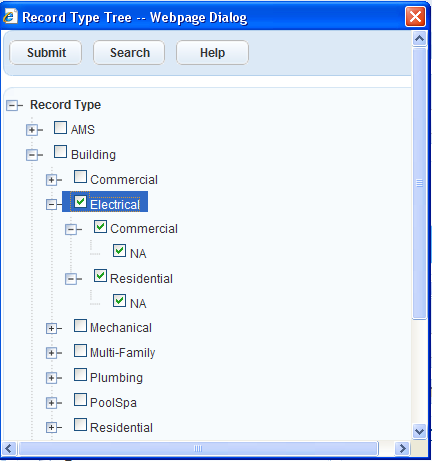Collapse the Building node

coord(32,155)
